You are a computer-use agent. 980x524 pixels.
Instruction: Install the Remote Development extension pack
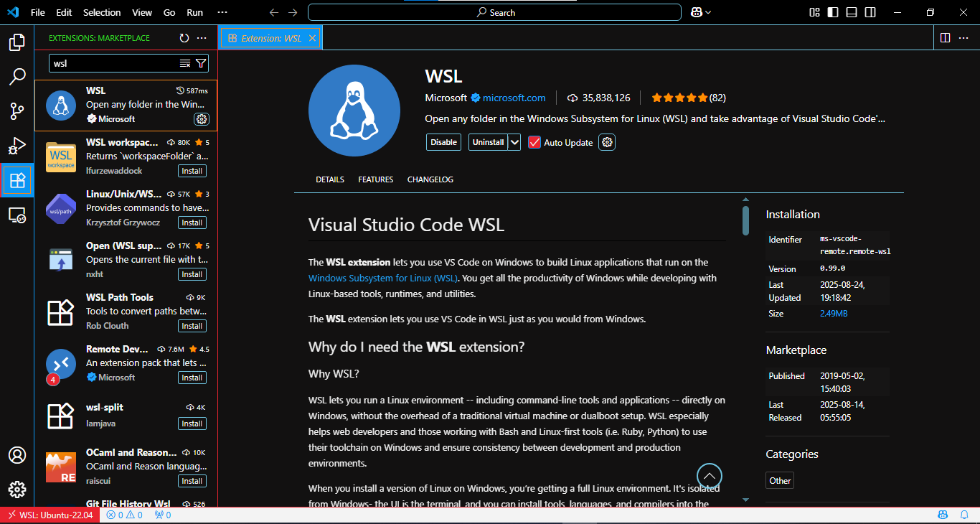tap(192, 378)
